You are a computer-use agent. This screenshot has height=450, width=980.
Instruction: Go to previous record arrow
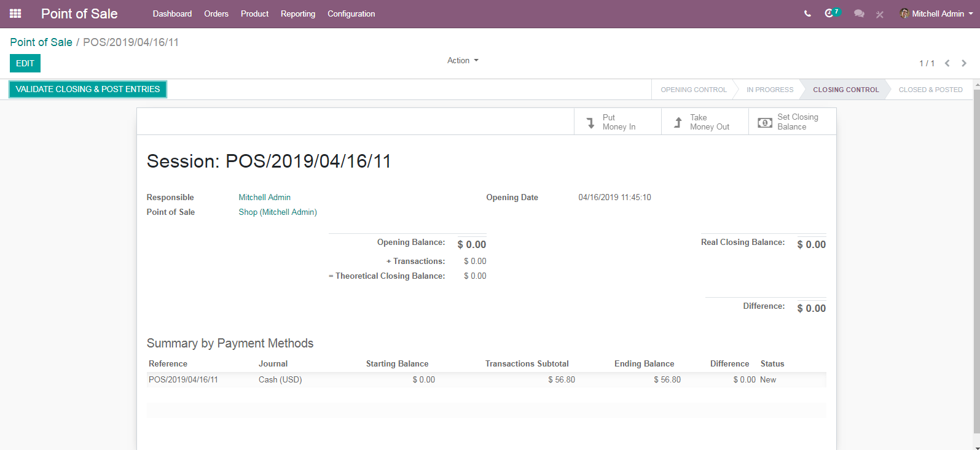[947, 63]
